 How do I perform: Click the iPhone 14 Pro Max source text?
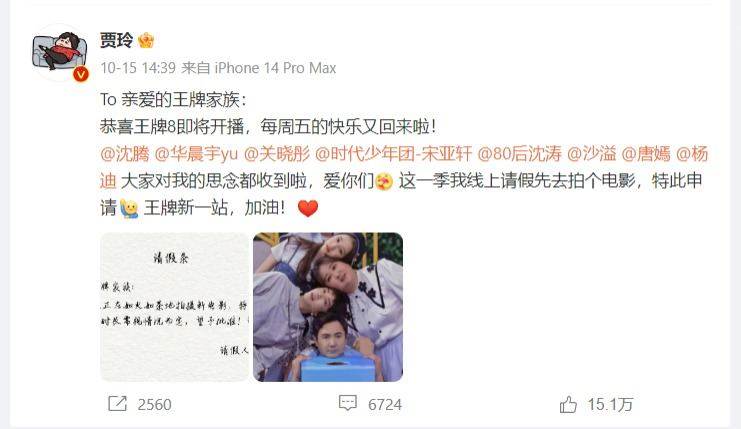(x=276, y=68)
